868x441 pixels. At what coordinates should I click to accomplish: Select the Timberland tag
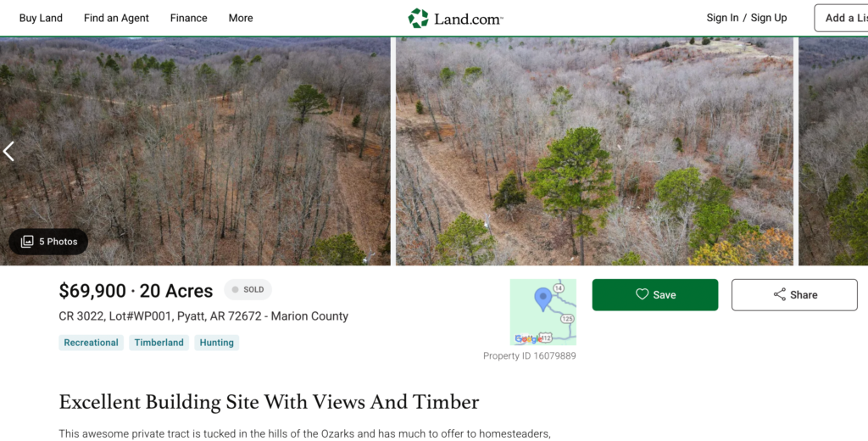click(159, 343)
